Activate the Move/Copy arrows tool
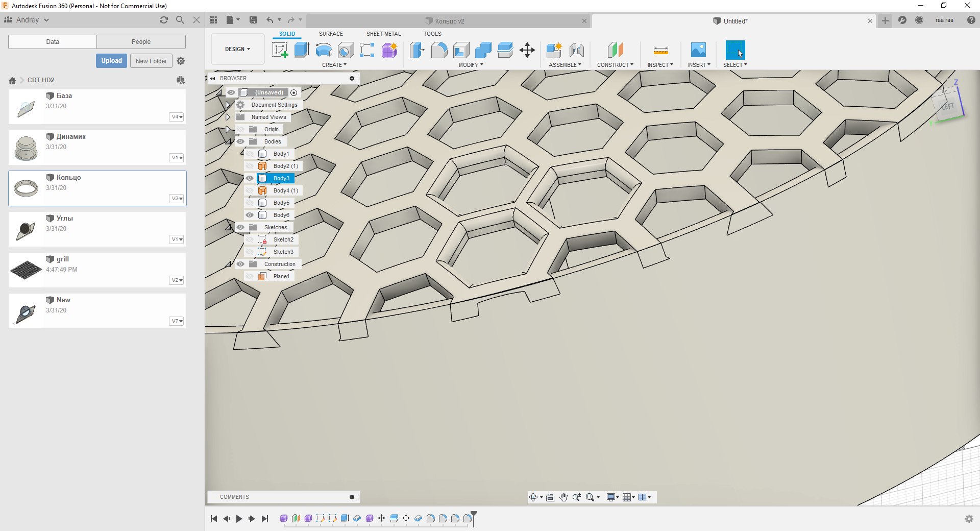This screenshot has height=531, width=980. point(527,50)
